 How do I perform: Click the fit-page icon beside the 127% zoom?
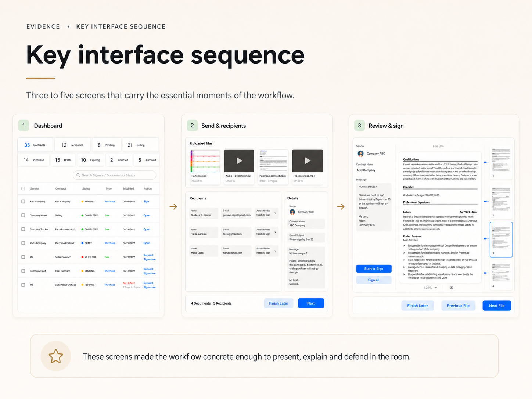pyautogui.click(x=452, y=288)
